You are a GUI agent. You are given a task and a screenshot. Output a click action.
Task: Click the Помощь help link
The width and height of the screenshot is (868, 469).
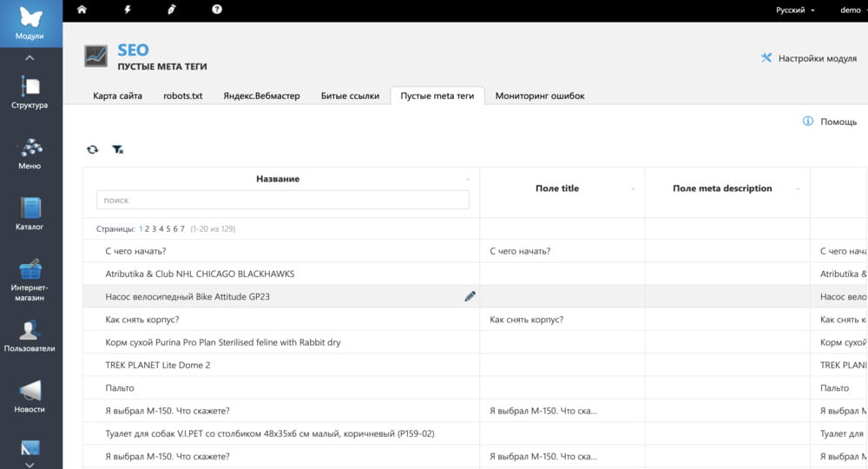tap(831, 122)
